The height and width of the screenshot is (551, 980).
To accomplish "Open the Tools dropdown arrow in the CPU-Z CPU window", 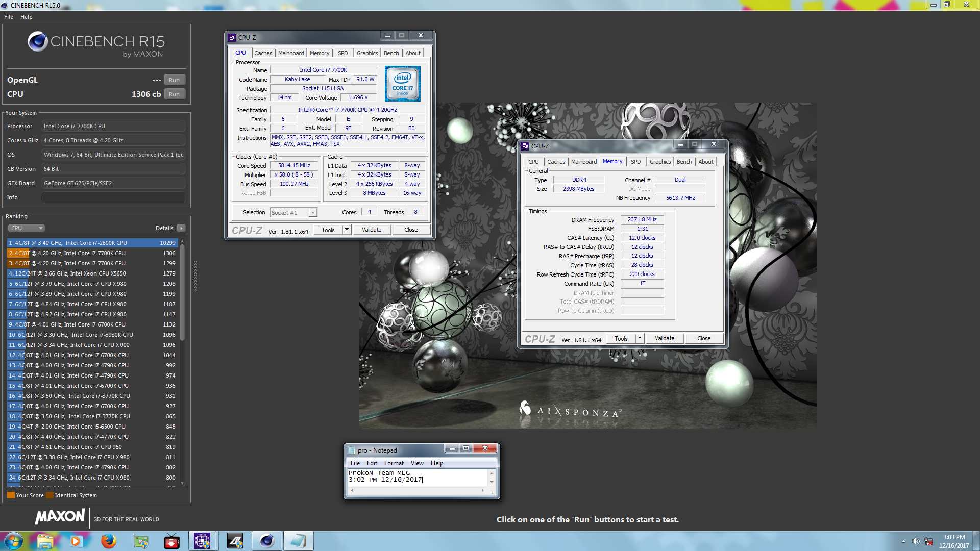I will tap(347, 230).
